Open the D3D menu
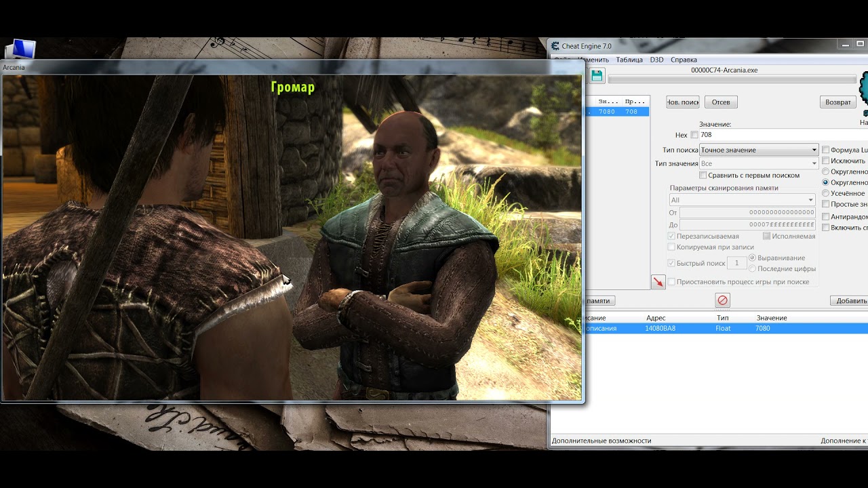The width and height of the screenshot is (868, 488). 656,60
